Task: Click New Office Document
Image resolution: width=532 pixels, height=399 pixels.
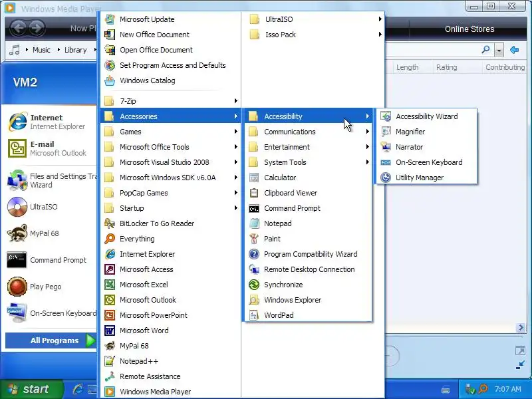Action: (171, 35)
